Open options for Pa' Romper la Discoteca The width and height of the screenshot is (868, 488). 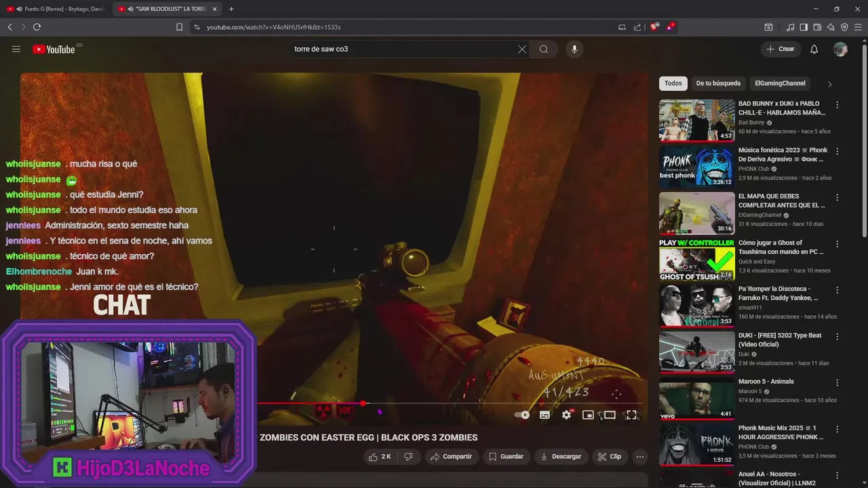click(837, 289)
